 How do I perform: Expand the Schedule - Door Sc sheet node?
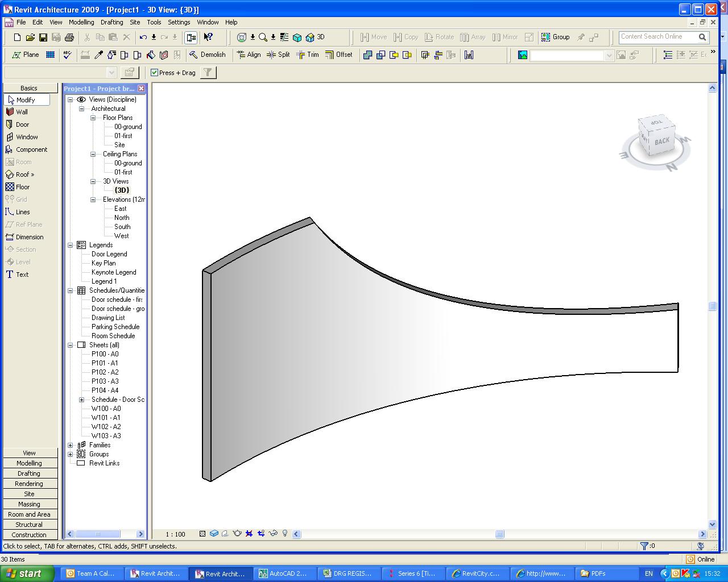pyautogui.click(x=81, y=400)
